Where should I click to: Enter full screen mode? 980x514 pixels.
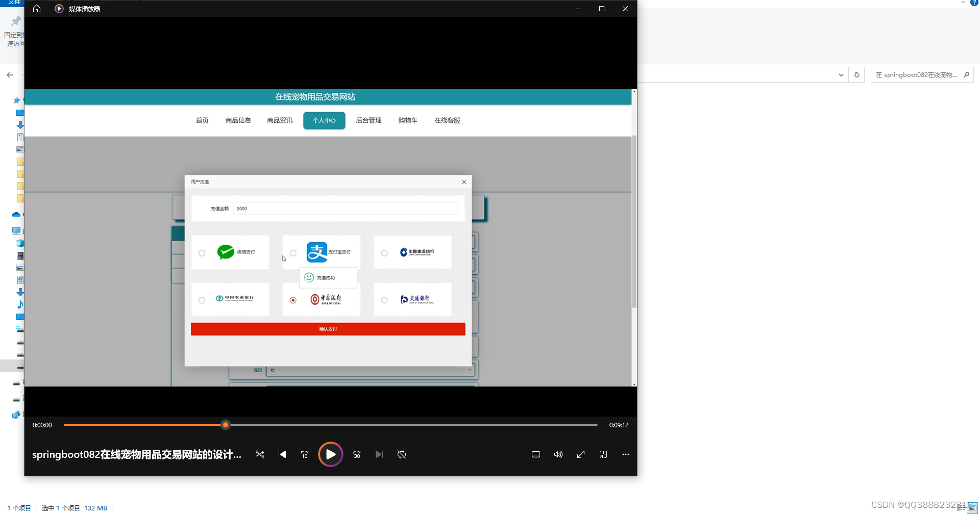tap(581, 454)
